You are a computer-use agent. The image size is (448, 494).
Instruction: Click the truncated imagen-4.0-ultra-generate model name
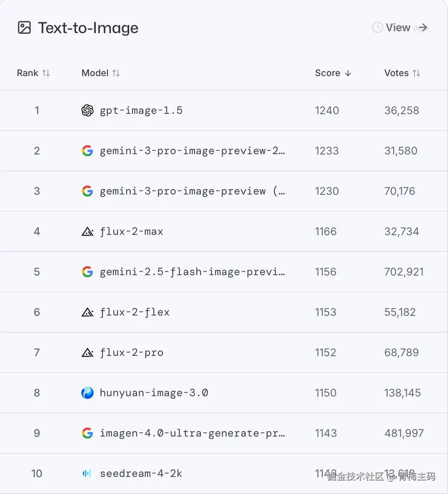click(x=192, y=433)
